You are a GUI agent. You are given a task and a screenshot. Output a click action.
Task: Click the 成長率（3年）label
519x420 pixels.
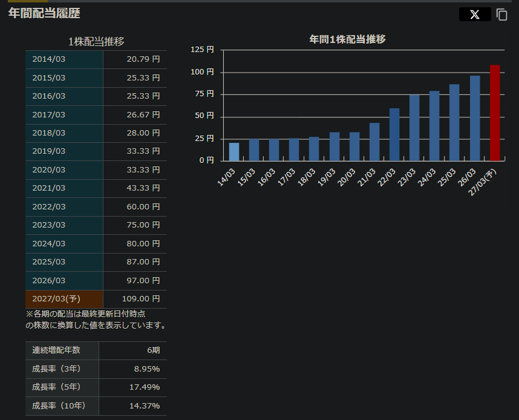pos(56,369)
